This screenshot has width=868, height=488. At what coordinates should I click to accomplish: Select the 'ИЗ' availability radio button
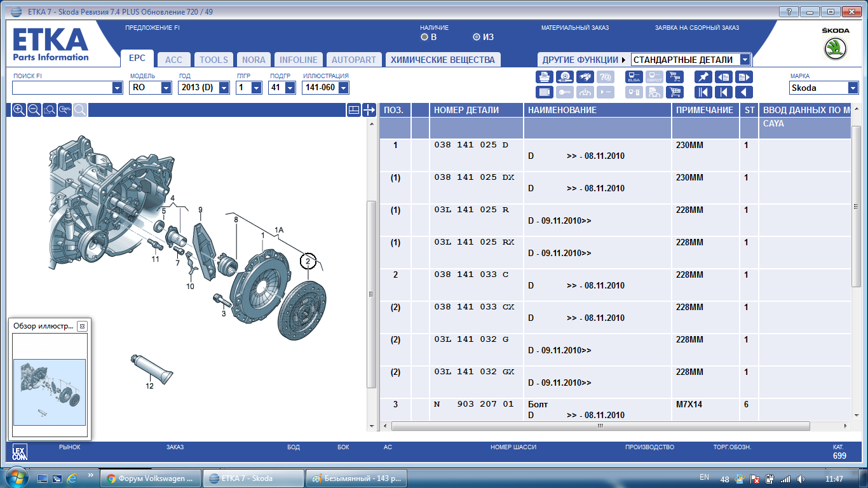[477, 37]
